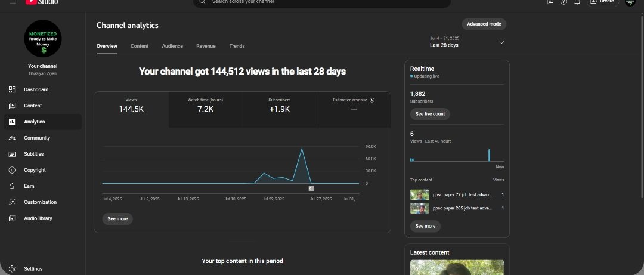Click the Realtime panel heading
Screen dimensions: 644x275
[x=422, y=69]
